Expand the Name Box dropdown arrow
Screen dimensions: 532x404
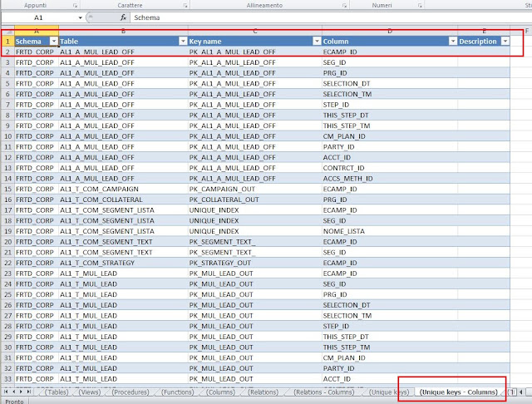[81, 17]
